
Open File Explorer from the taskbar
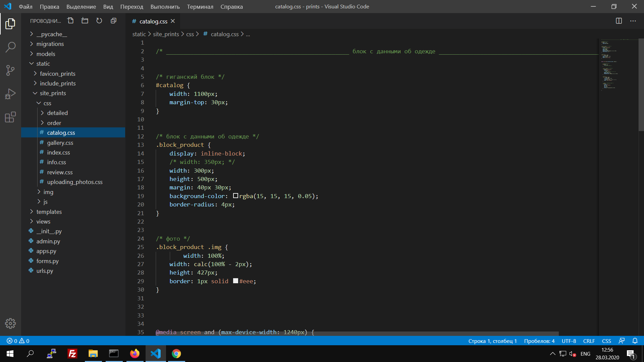pos(93,354)
